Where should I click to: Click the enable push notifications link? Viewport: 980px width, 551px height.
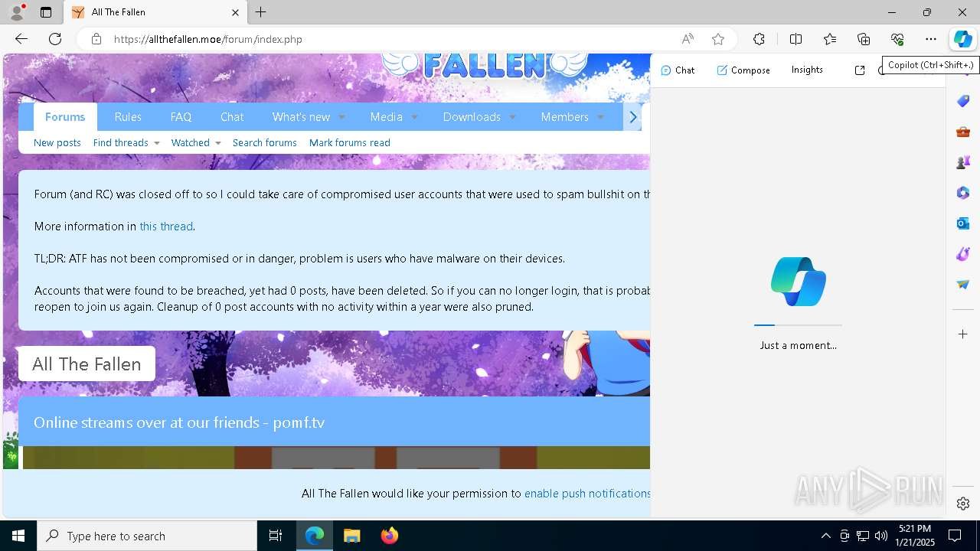[x=587, y=494]
